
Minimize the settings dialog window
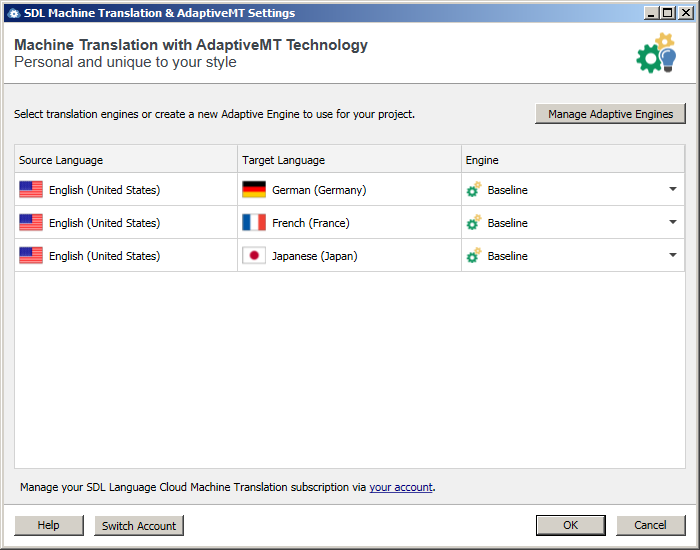652,13
